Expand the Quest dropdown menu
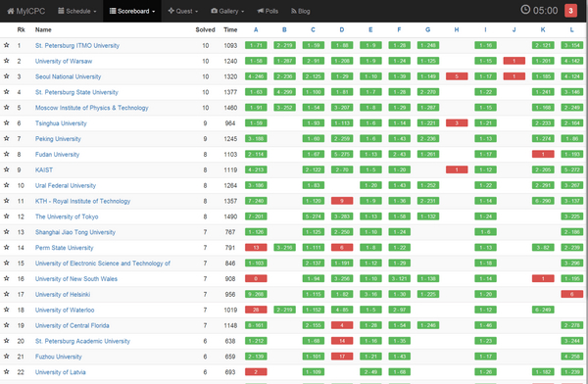The width and height of the screenshot is (588, 384). [183, 11]
